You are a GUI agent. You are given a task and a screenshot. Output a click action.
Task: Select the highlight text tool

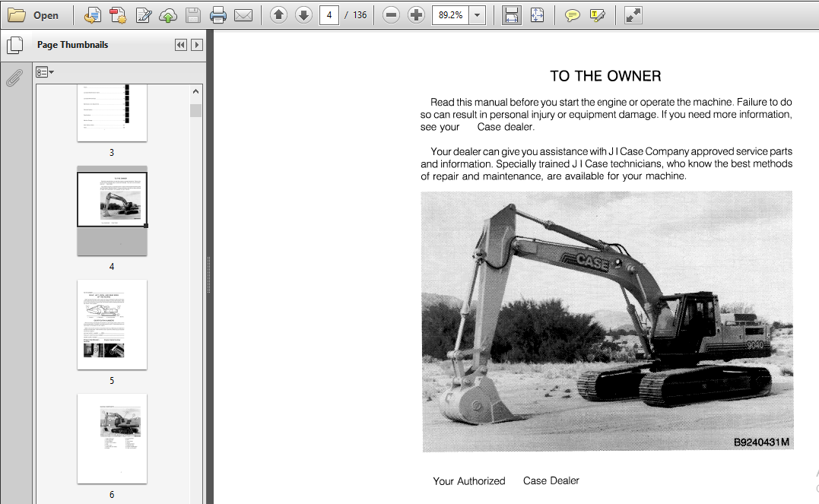pyautogui.click(x=598, y=15)
